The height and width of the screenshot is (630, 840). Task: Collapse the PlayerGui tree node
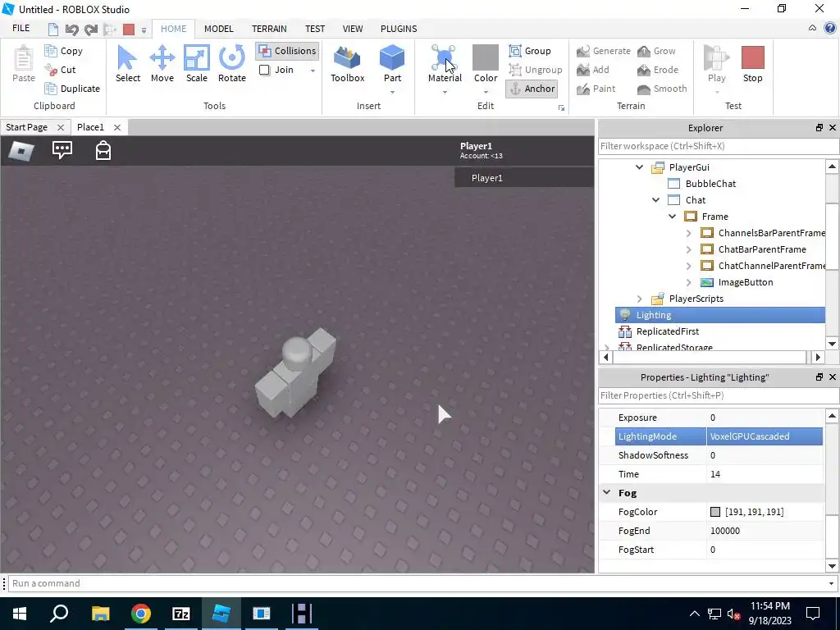pyautogui.click(x=639, y=167)
